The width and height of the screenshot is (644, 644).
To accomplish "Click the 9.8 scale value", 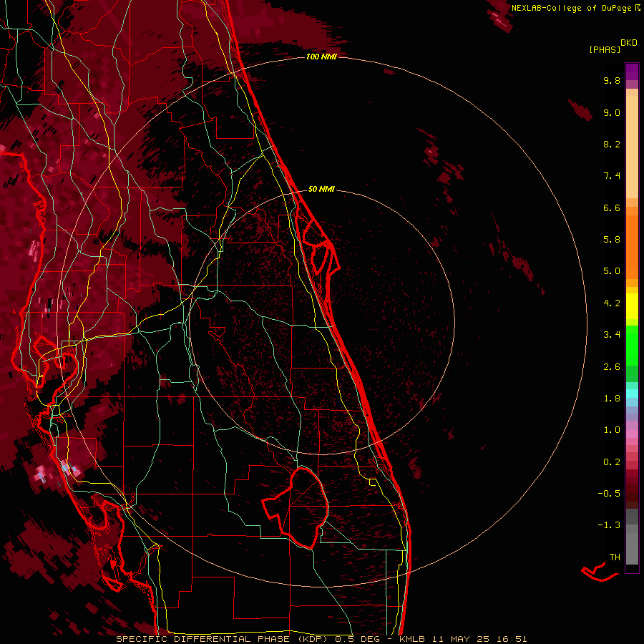I will (x=612, y=80).
